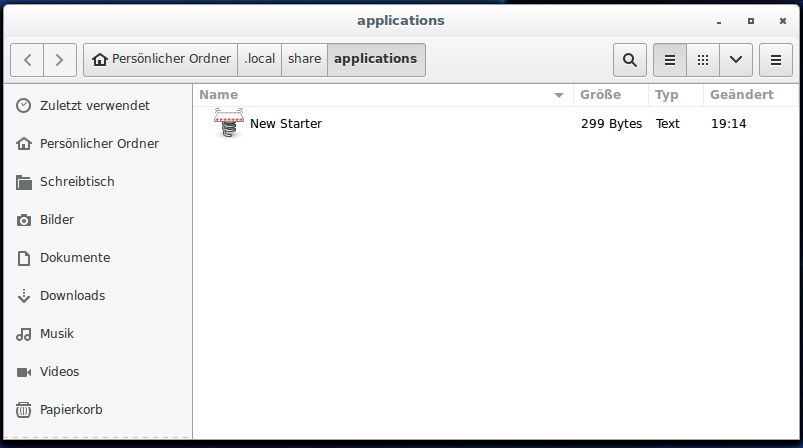This screenshot has height=448, width=803.
Task: Go to Persönlicher Ordner in path bar
Action: click(x=161, y=59)
